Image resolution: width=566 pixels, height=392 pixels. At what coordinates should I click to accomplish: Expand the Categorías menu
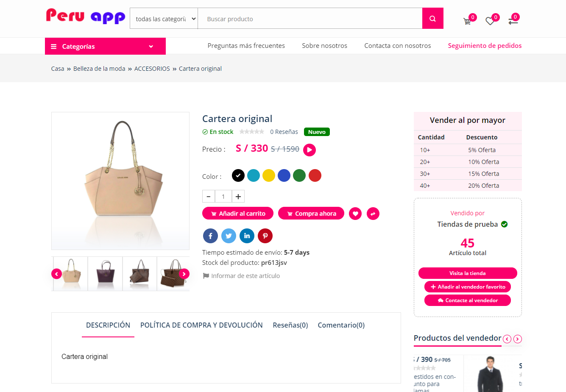click(105, 46)
